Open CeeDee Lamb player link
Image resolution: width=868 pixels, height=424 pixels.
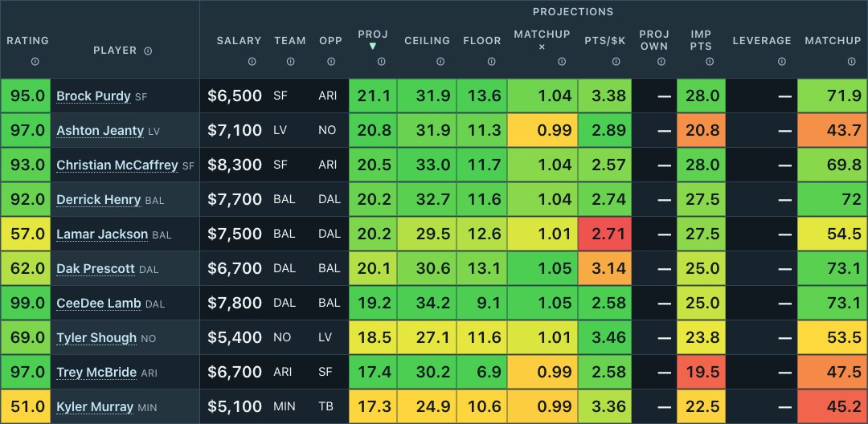(99, 303)
